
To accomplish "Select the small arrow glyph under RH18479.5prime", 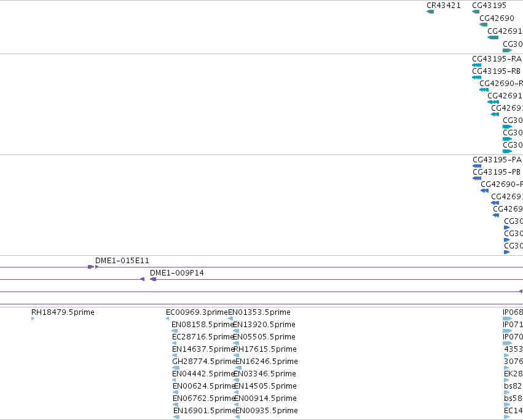I will tap(33, 319).
